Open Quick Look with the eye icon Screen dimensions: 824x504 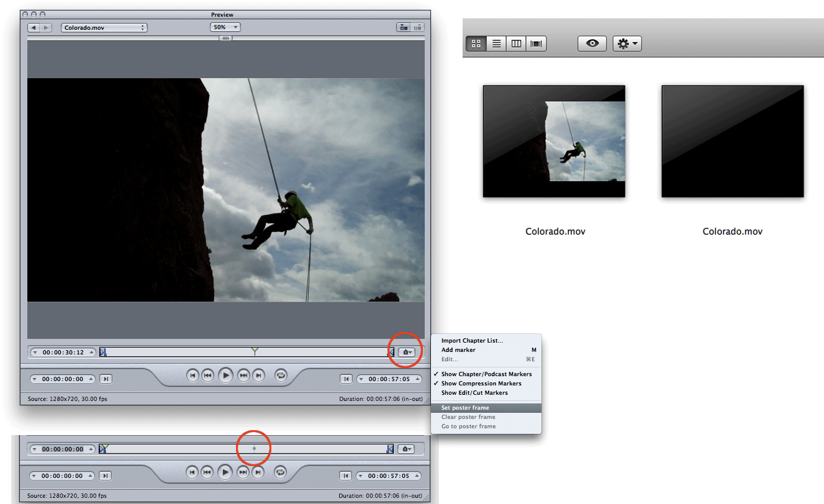pos(592,43)
